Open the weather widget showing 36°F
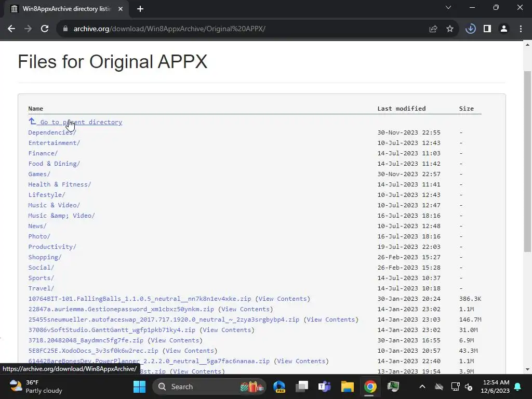 (36, 387)
